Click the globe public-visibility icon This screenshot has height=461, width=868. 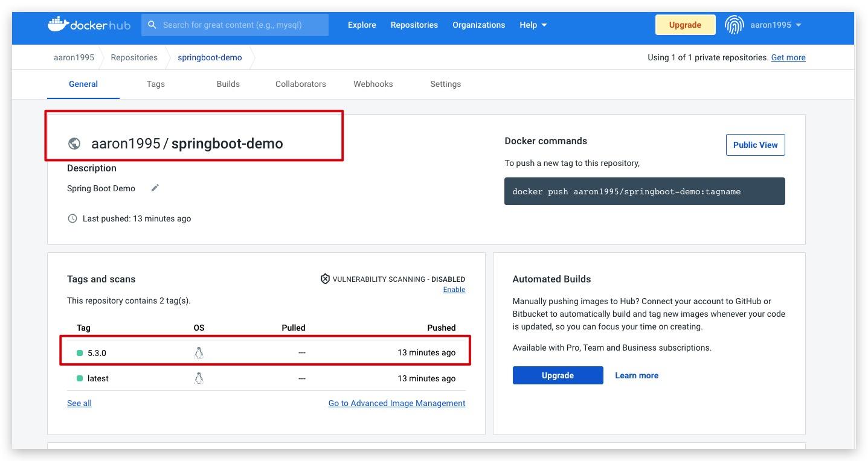(x=74, y=144)
